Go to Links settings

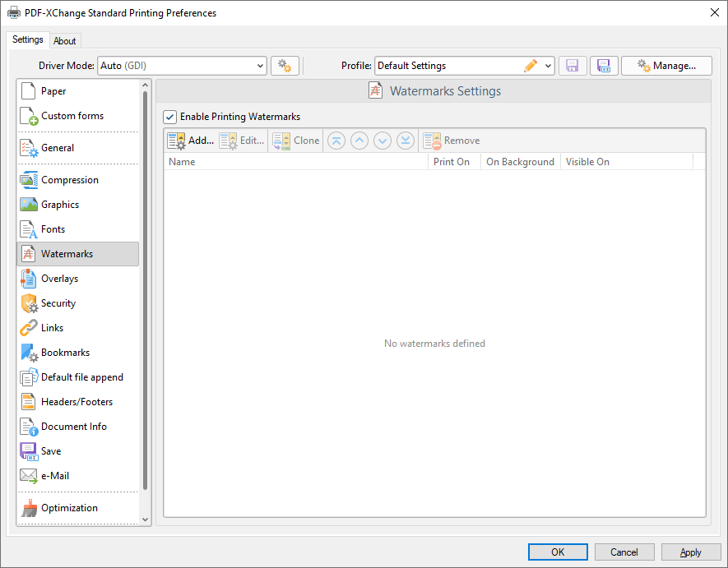[77, 328]
